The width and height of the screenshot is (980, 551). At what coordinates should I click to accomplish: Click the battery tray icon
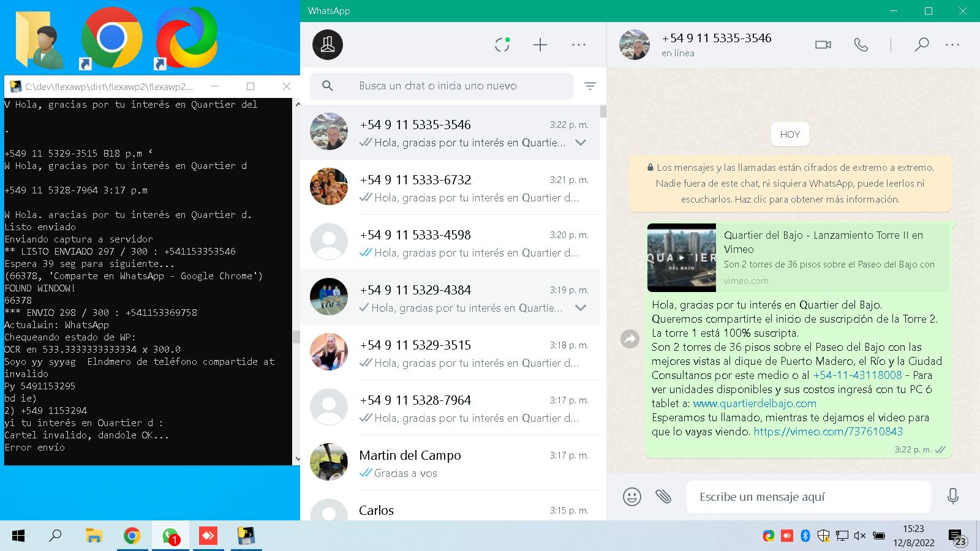(879, 536)
